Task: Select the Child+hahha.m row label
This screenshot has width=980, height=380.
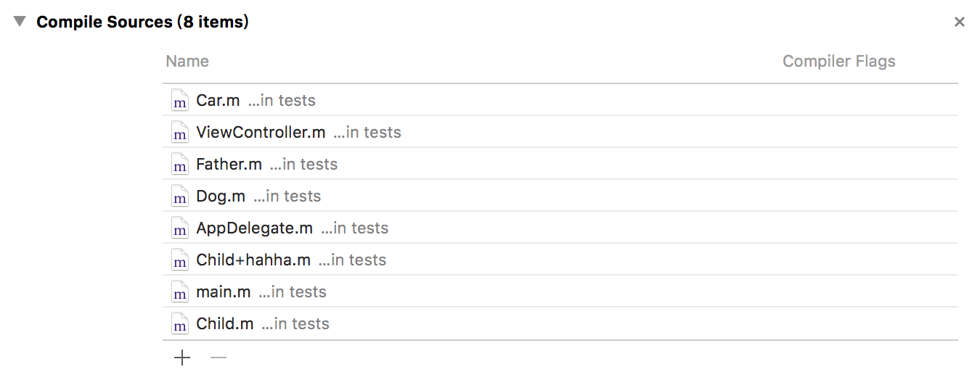Action: 253,260
